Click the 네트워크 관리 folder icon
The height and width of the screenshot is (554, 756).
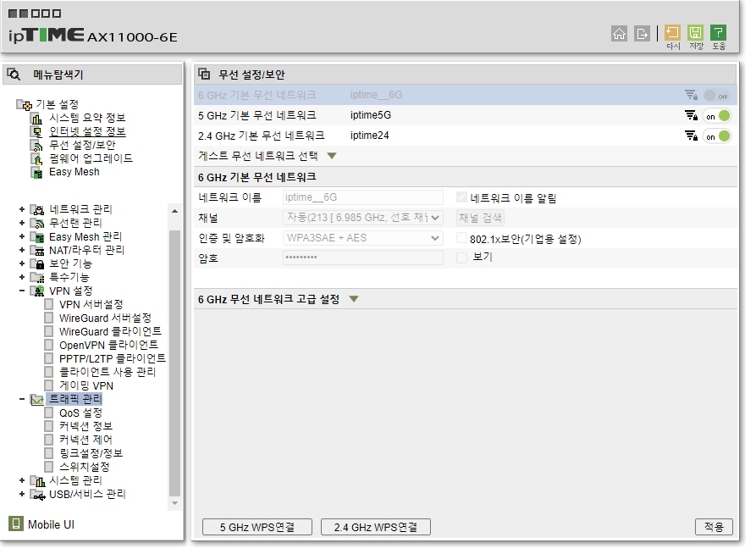pyautogui.click(x=37, y=209)
